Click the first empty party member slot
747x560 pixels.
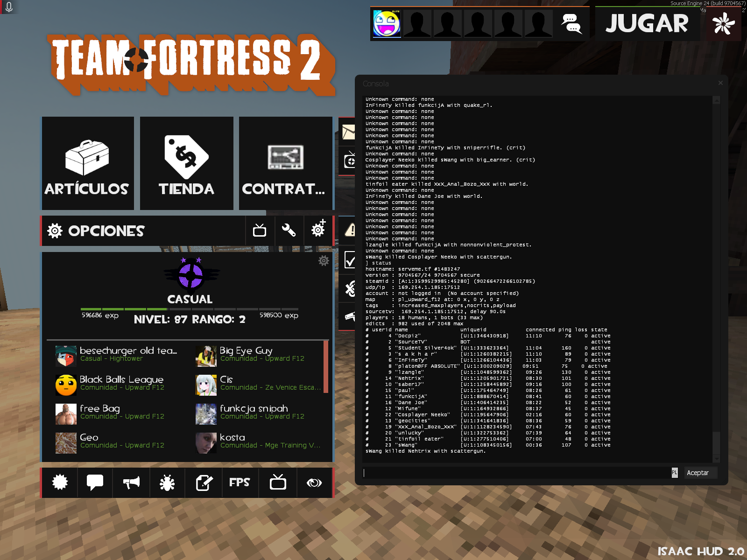point(417,23)
